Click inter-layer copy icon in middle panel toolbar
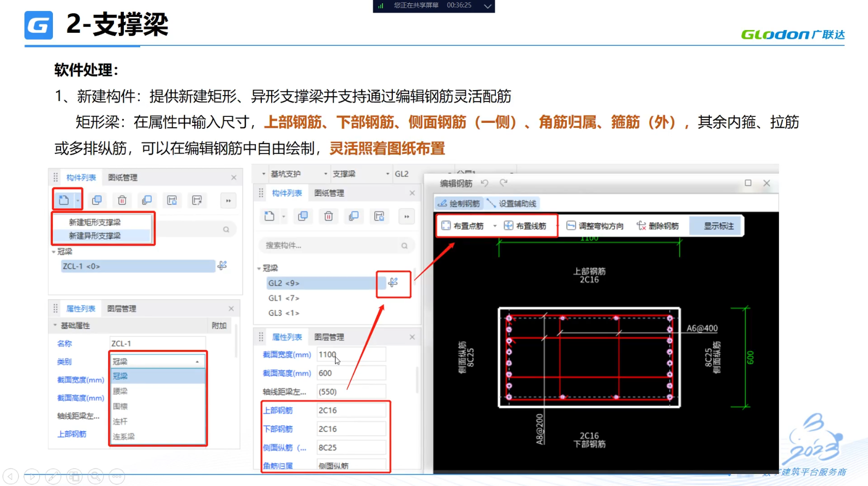 [354, 216]
